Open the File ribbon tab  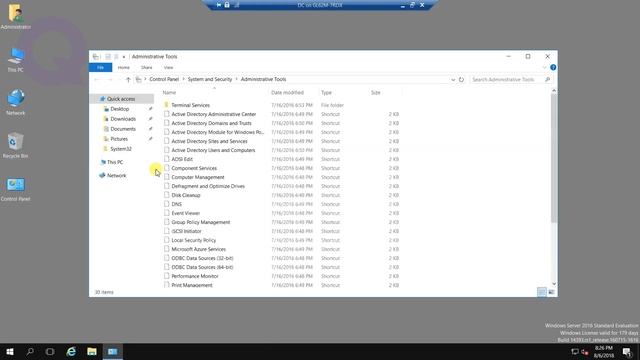coord(100,67)
